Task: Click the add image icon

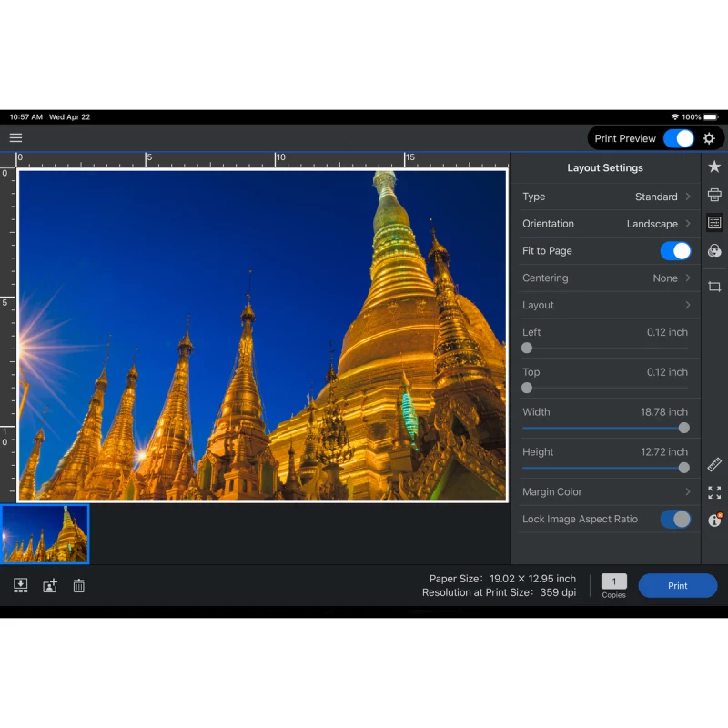Action: (50, 586)
